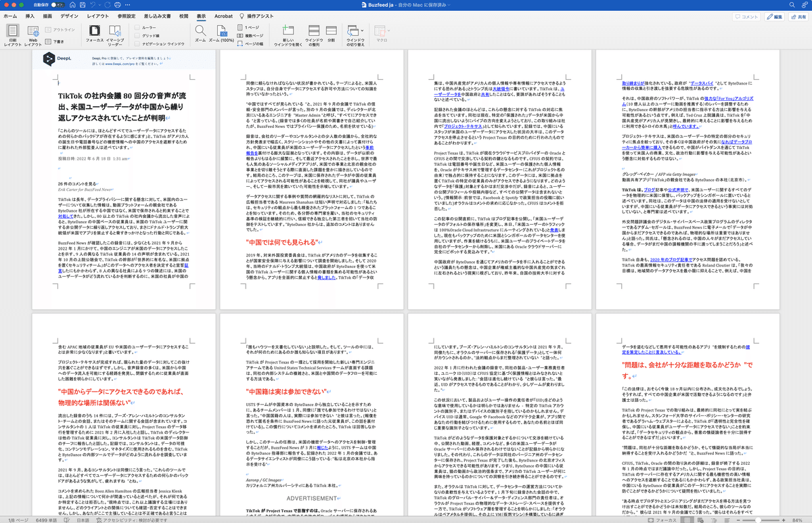
Task: Switch to アウトライン view
Action: (60, 30)
